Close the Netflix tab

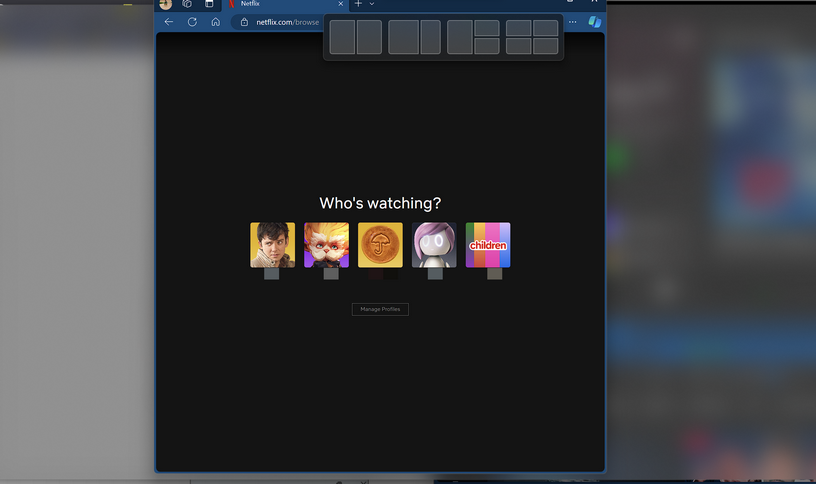click(x=340, y=4)
